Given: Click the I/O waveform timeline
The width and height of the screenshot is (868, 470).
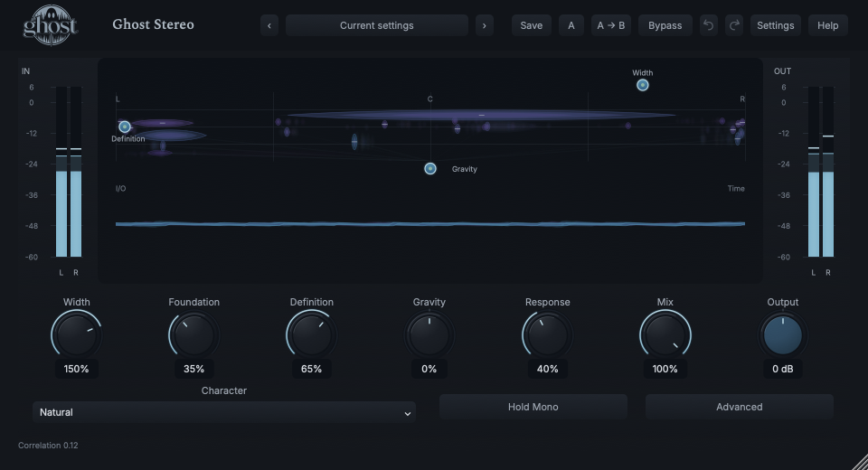Looking at the screenshot, I should [430, 223].
